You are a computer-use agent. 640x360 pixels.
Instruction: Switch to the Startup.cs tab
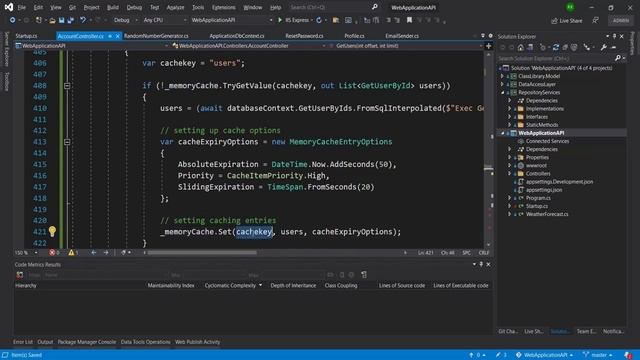point(27,36)
